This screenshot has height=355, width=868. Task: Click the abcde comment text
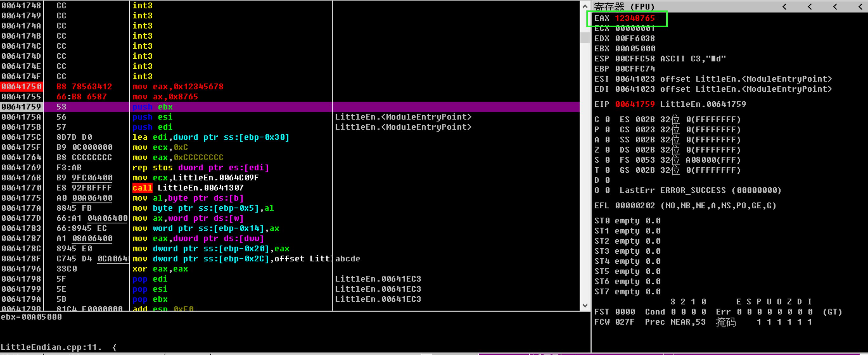point(348,258)
